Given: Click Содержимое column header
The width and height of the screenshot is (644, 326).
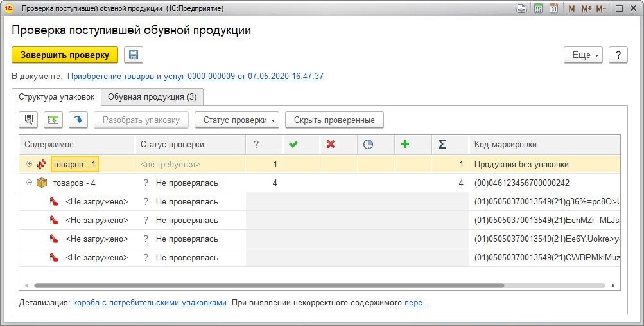Looking at the screenshot, I should [77, 144].
